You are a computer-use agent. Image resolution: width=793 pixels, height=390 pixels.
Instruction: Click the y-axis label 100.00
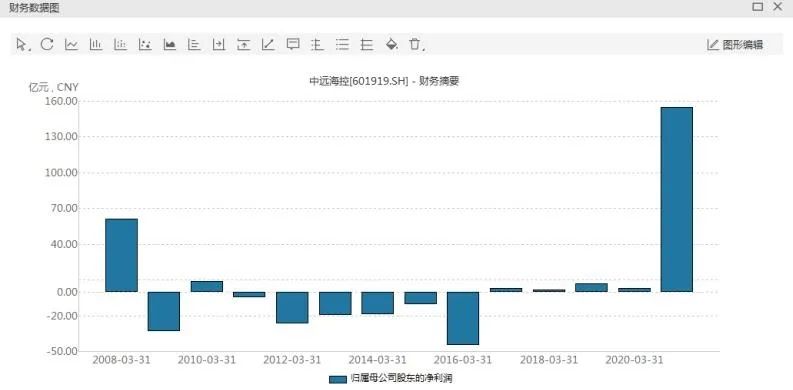pyautogui.click(x=61, y=172)
